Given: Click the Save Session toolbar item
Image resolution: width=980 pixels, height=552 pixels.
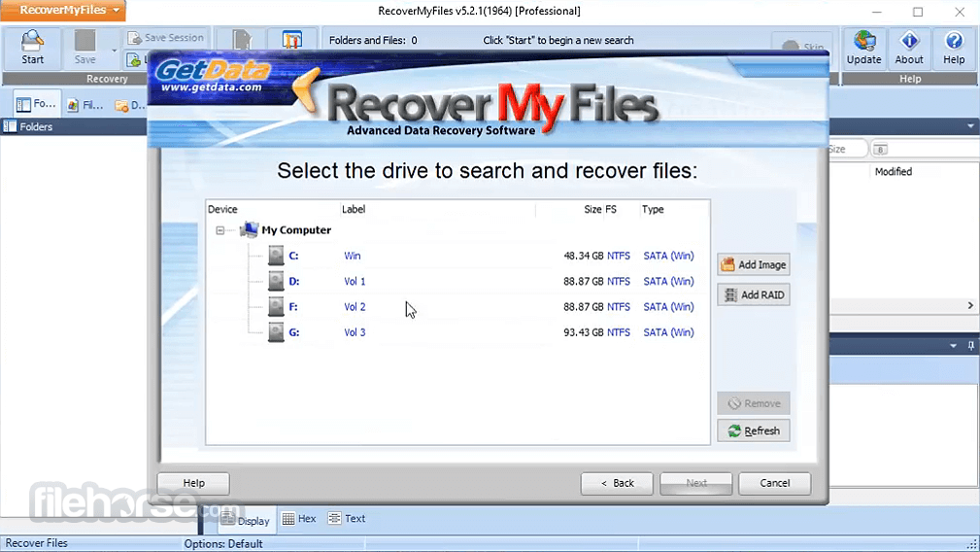Looking at the screenshot, I should [166, 38].
